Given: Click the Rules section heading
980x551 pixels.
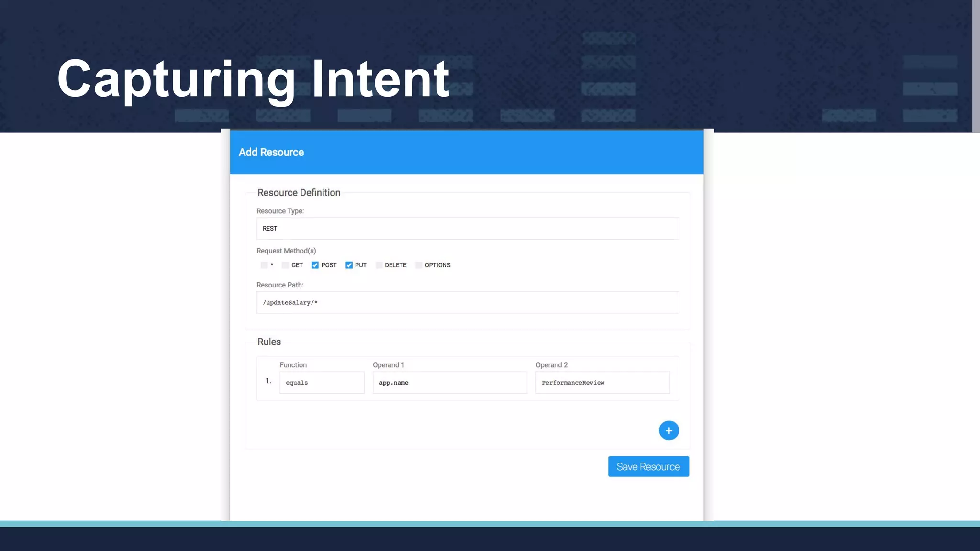Looking at the screenshot, I should click(269, 342).
